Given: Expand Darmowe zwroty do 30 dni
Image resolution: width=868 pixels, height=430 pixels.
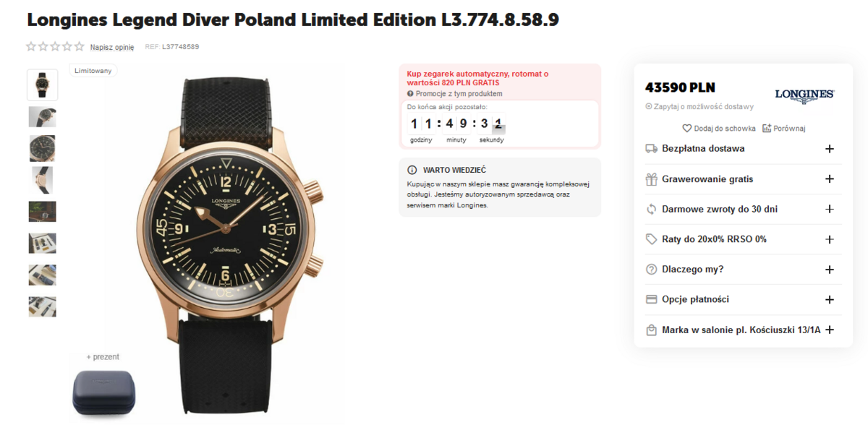Looking at the screenshot, I should 830,210.
